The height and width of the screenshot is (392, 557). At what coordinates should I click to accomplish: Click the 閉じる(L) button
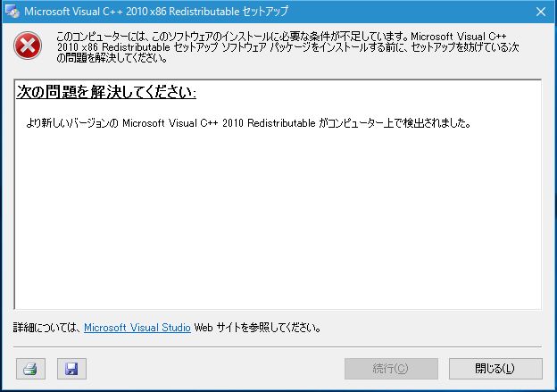(x=495, y=369)
